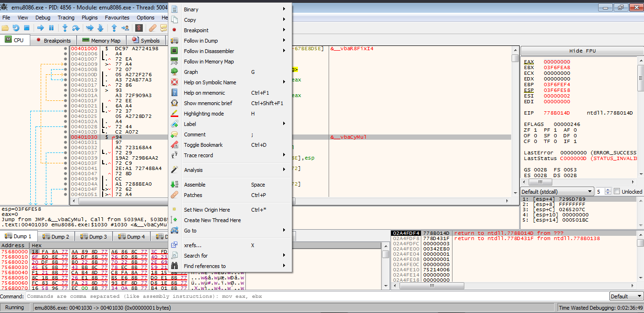Click the Step Over toolbar icon

tap(76, 28)
